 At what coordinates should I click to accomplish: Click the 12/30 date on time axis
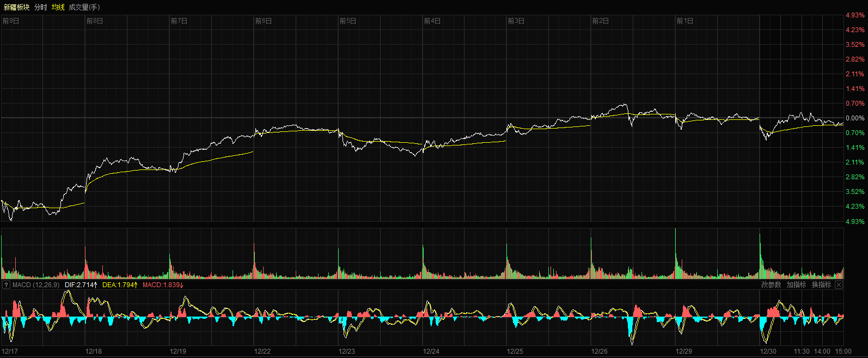click(768, 351)
